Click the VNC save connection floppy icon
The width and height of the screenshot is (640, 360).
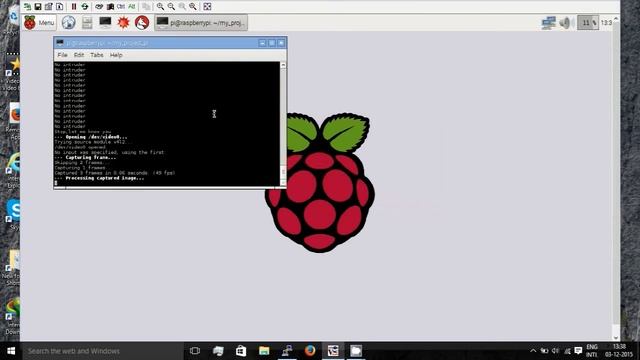click(38, 7)
